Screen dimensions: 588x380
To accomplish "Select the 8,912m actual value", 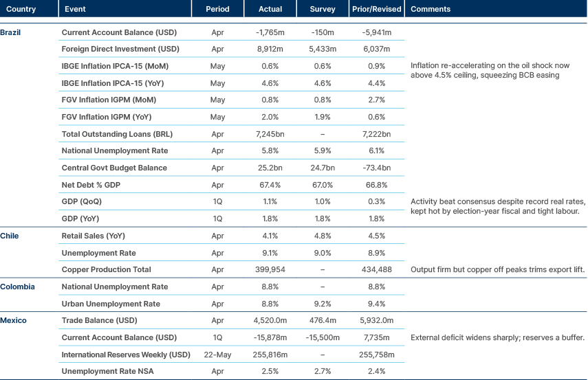I will tap(270, 49).
